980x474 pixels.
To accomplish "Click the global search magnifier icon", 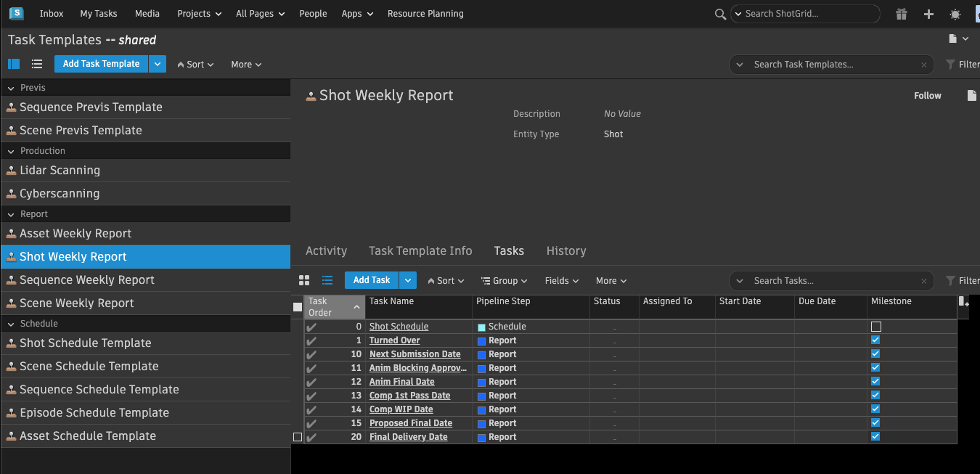I will pos(720,14).
